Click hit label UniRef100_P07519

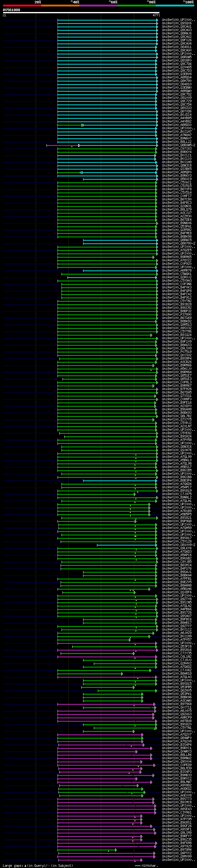177,352
